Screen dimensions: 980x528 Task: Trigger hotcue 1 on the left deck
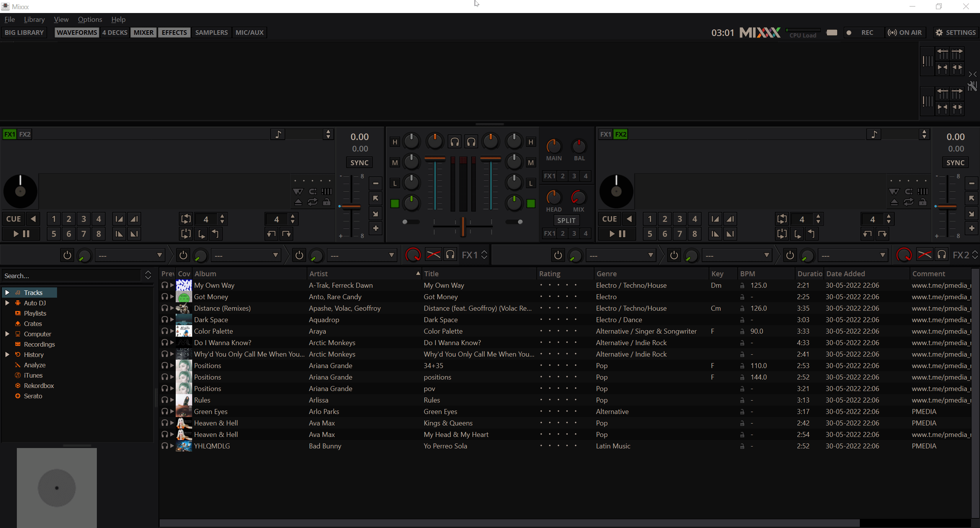click(x=54, y=219)
